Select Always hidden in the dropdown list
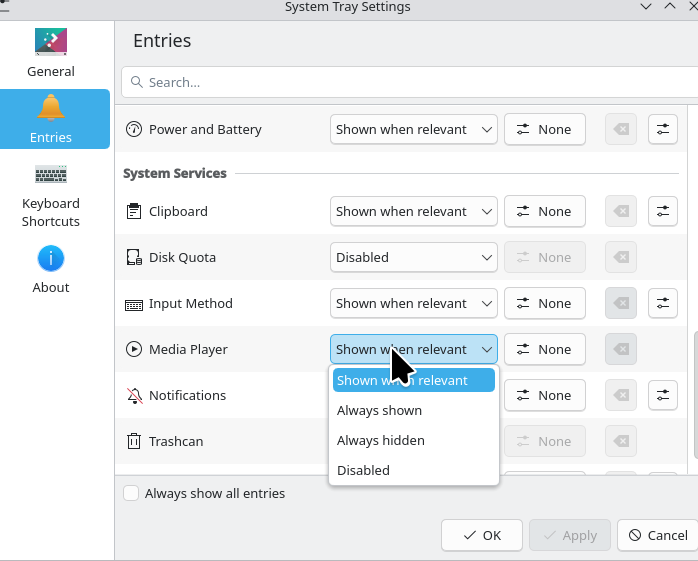 [381, 440]
